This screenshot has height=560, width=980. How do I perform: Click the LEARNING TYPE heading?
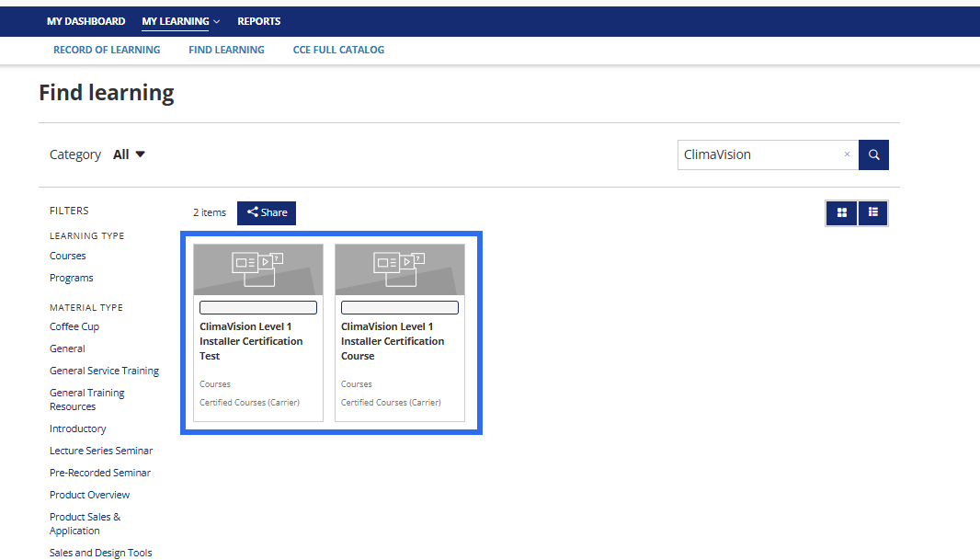86,235
